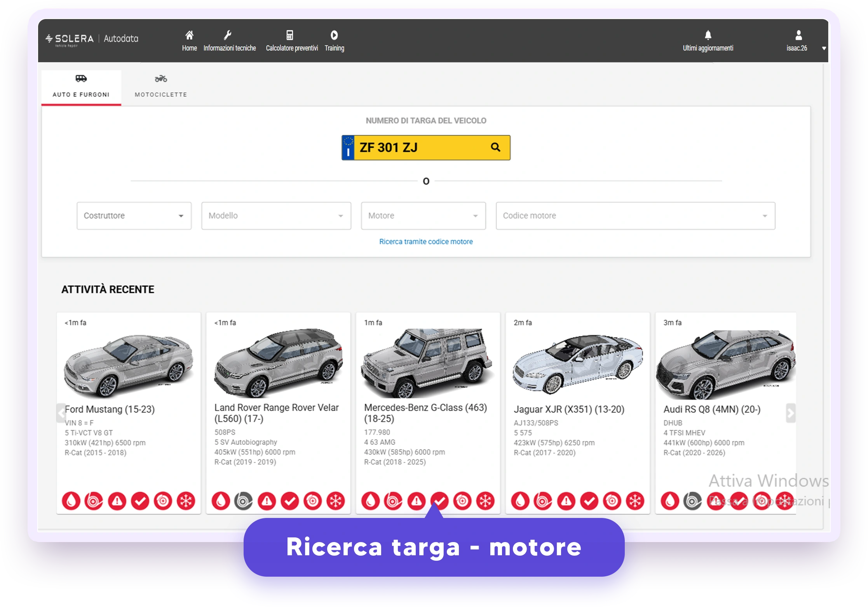
Task: Open service checkmark icon for Range Rover Velar
Action: point(290,501)
